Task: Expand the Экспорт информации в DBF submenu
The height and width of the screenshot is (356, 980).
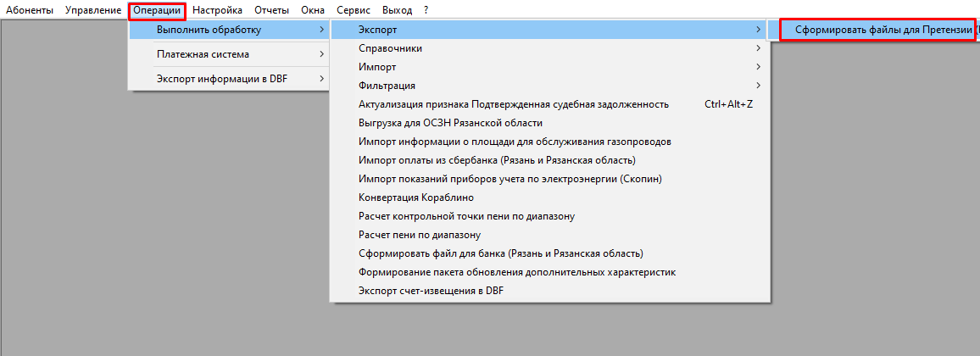Action: 223,79
